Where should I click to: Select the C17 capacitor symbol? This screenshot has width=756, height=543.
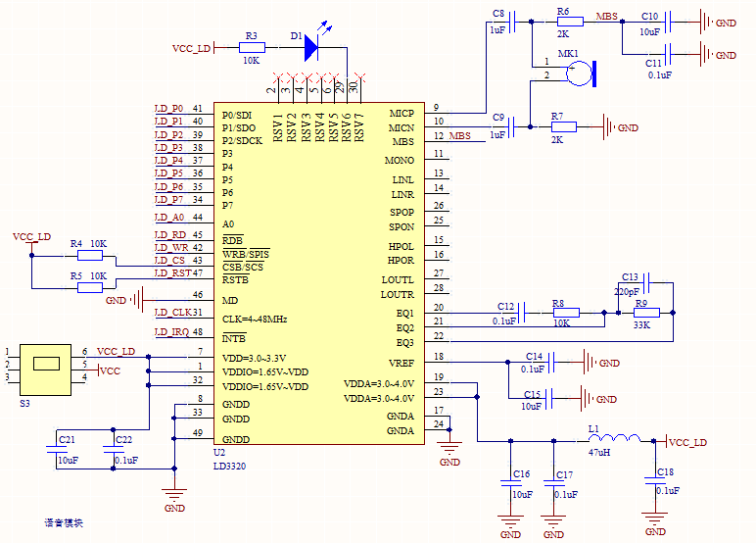553,482
